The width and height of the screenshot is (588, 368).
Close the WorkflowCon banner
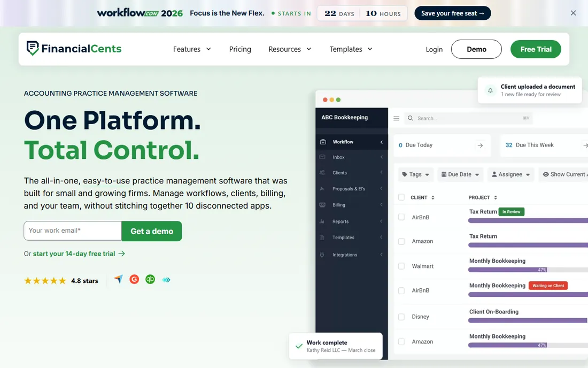point(573,13)
